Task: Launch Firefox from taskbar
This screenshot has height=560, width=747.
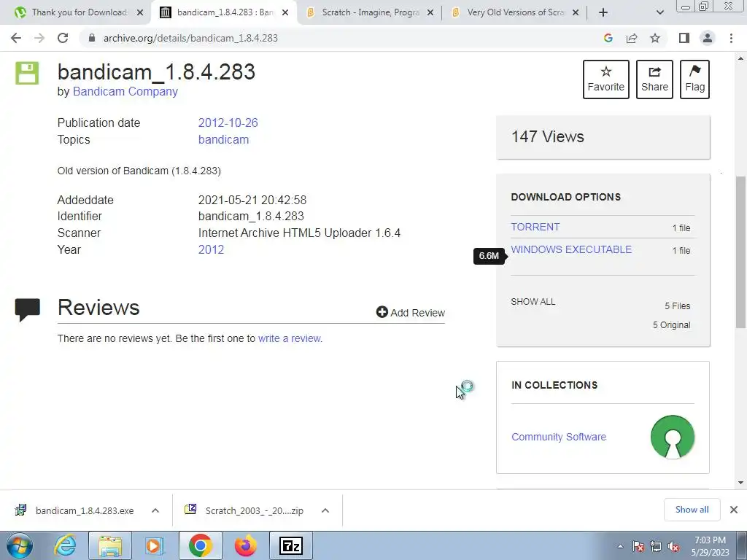Action: click(246, 545)
